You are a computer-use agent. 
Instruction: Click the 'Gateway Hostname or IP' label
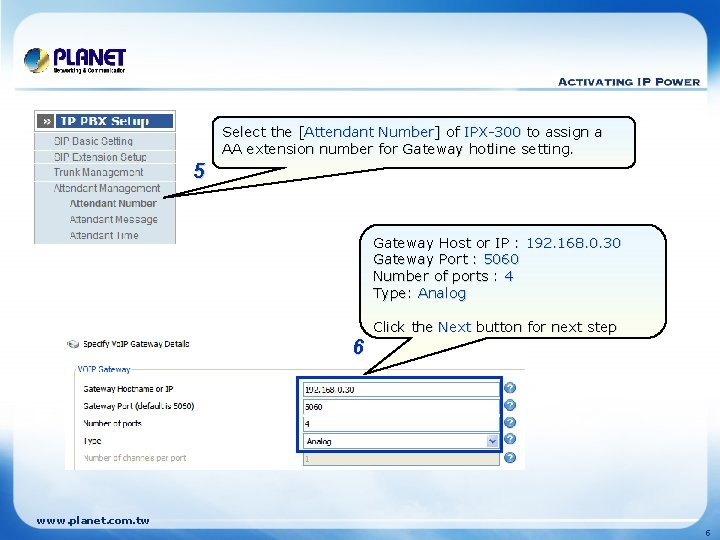pos(128,389)
